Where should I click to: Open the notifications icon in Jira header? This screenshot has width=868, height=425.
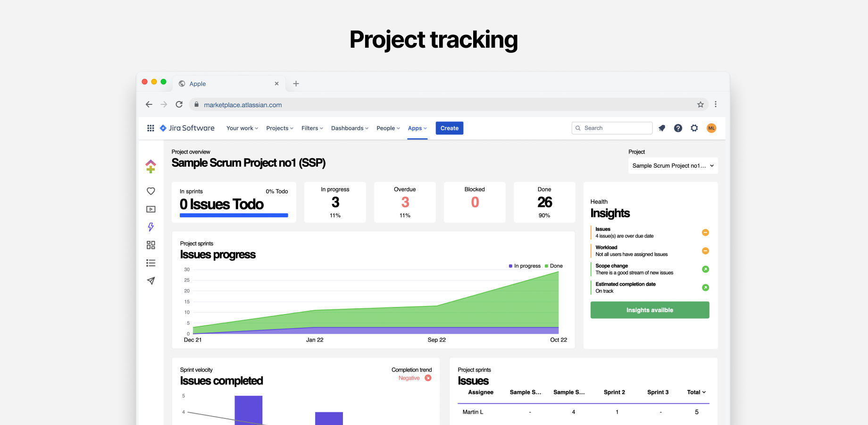(x=662, y=128)
